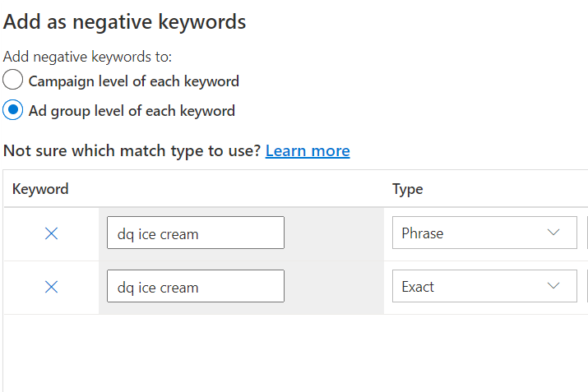Click the 'Campaign level of each keyword' label text

[x=133, y=81]
